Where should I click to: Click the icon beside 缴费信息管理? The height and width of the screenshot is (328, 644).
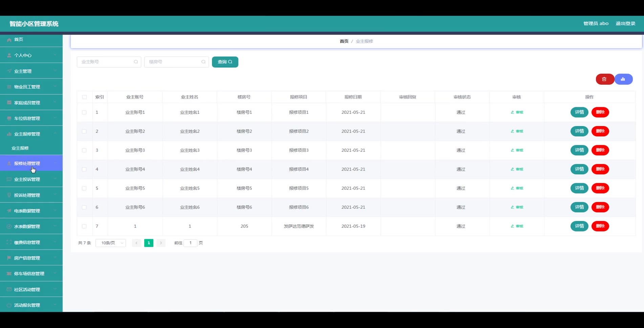click(x=9, y=242)
